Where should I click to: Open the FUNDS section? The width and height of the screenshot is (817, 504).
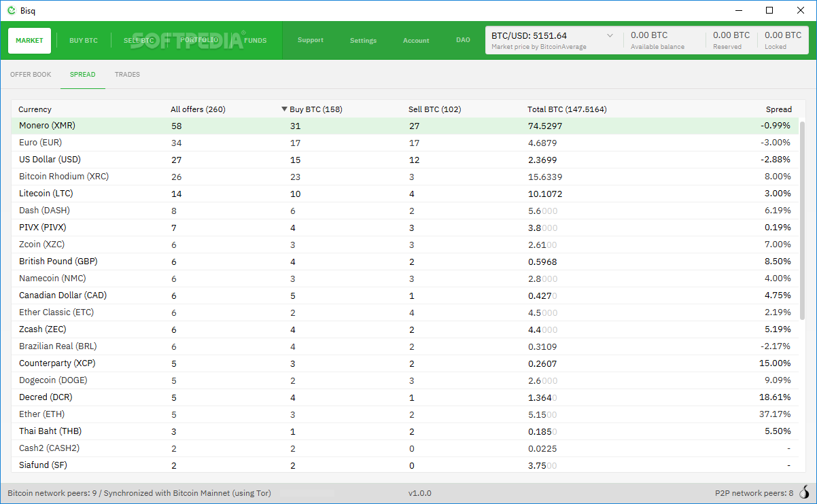[256, 41]
